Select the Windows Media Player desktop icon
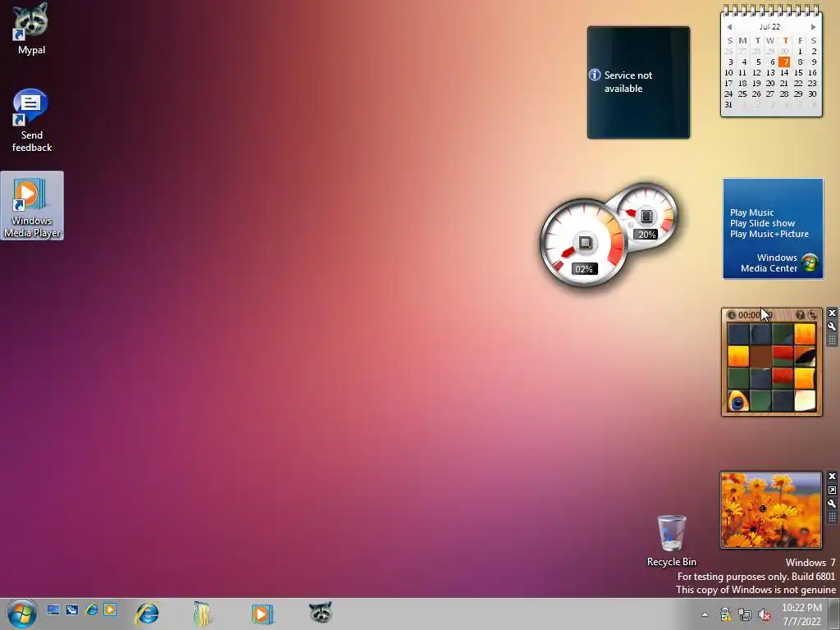 tap(32, 206)
